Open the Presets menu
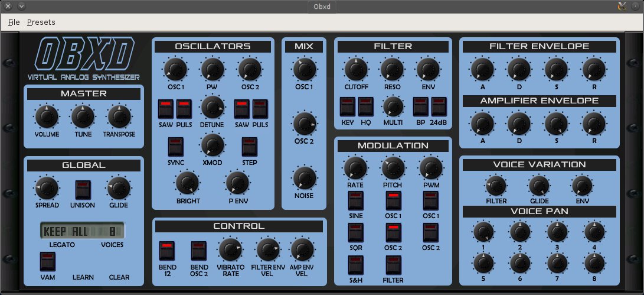The height and width of the screenshot is (295, 644). coord(41,22)
